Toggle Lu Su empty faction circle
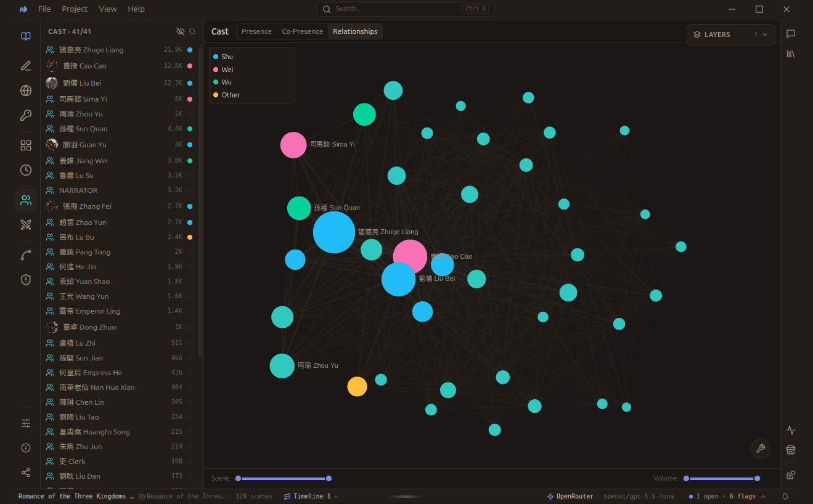This screenshot has height=504, width=813. [x=190, y=176]
